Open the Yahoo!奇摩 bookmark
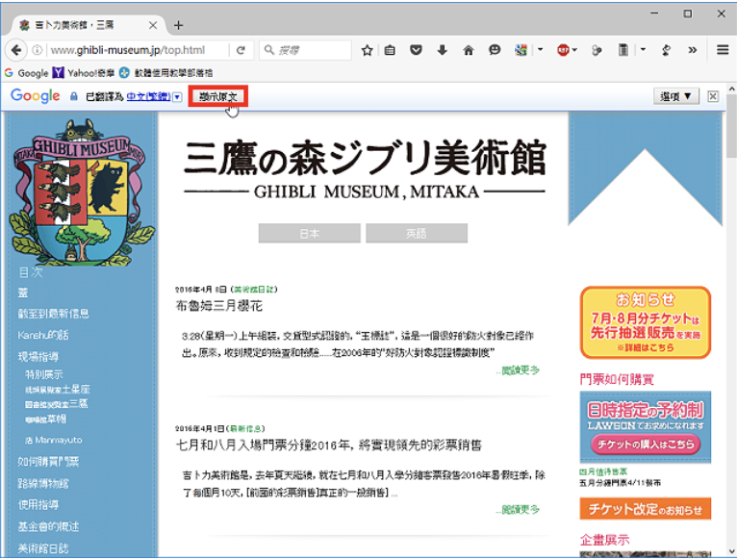 pyautogui.click(x=84, y=73)
